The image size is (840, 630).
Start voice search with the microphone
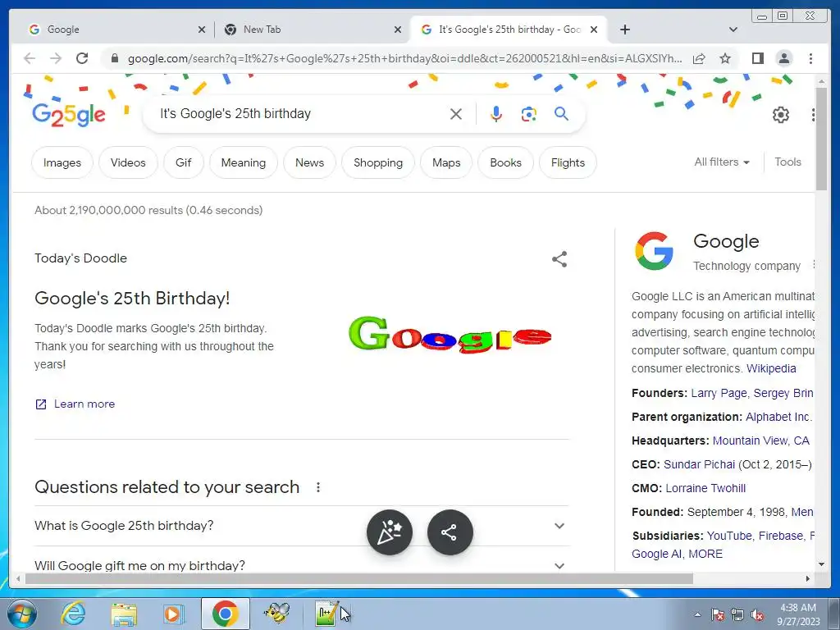click(496, 113)
